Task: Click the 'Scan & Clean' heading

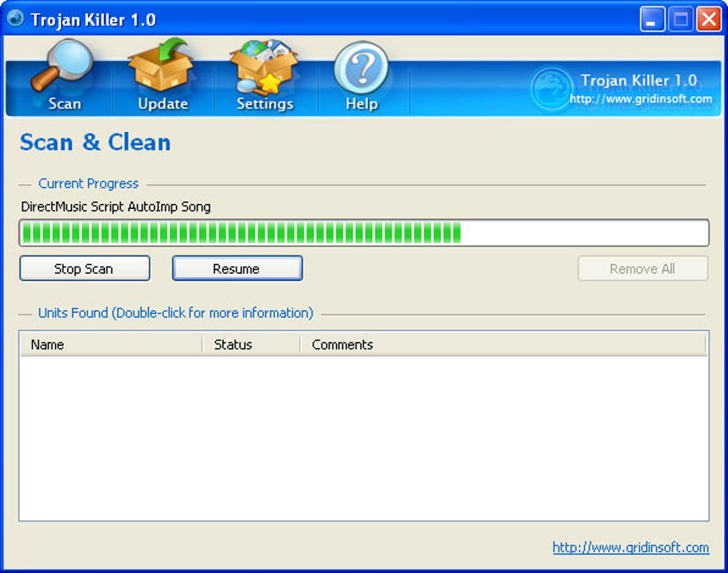Action: [x=95, y=142]
